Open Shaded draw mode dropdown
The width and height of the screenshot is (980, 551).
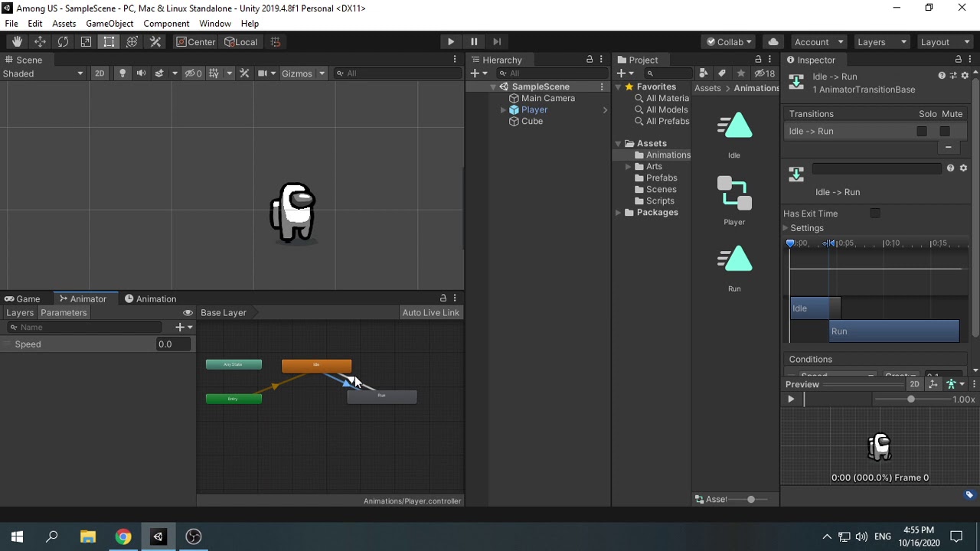pyautogui.click(x=43, y=73)
